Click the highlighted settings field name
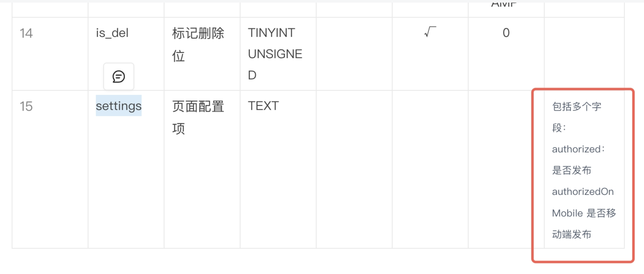The width and height of the screenshot is (644, 274). 119,106
